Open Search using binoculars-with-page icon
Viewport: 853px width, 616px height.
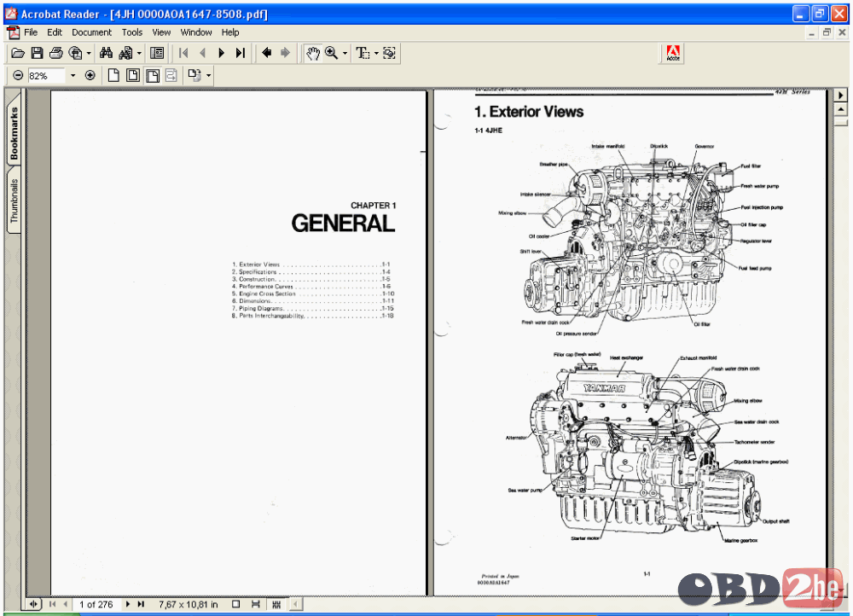pos(125,53)
